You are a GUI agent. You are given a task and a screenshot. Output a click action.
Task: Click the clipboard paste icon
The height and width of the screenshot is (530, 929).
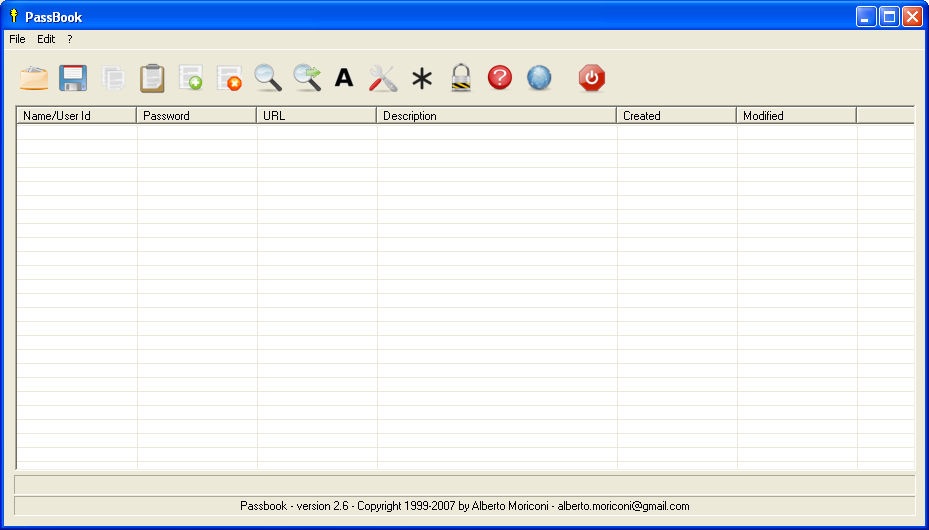point(151,78)
